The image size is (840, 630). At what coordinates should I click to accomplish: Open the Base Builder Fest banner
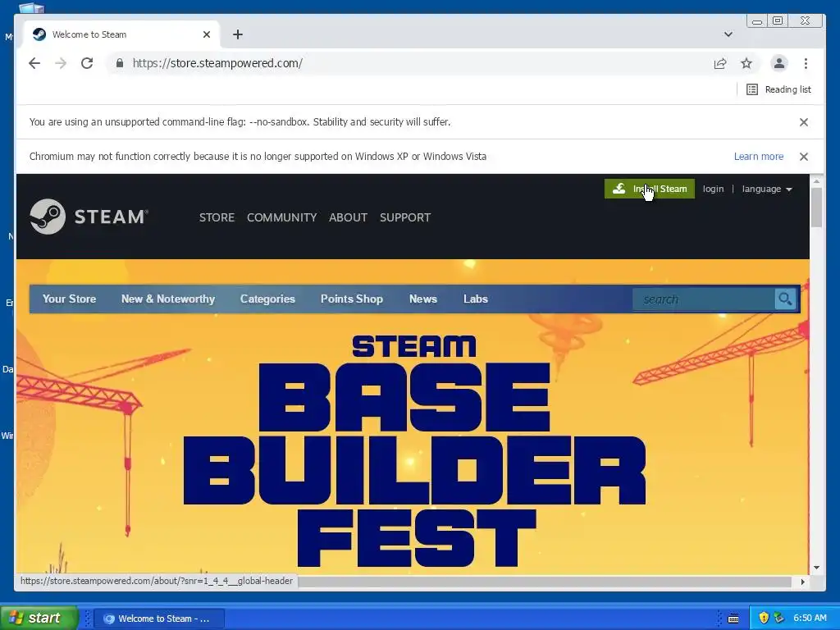(413, 450)
